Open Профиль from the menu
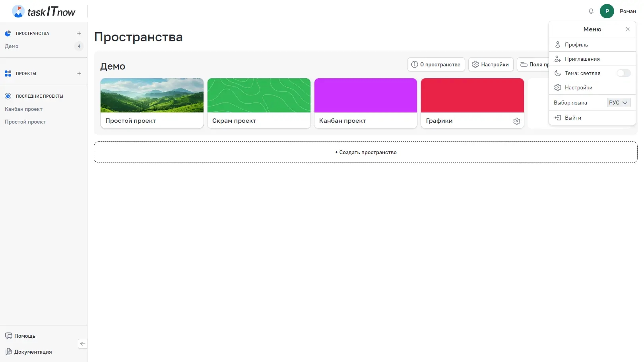Image resolution: width=644 pixels, height=362 pixels. point(576,45)
